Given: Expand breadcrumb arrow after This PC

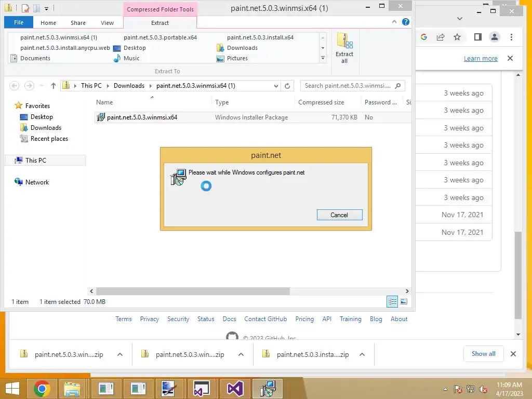Looking at the screenshot, I should [108, 86].
